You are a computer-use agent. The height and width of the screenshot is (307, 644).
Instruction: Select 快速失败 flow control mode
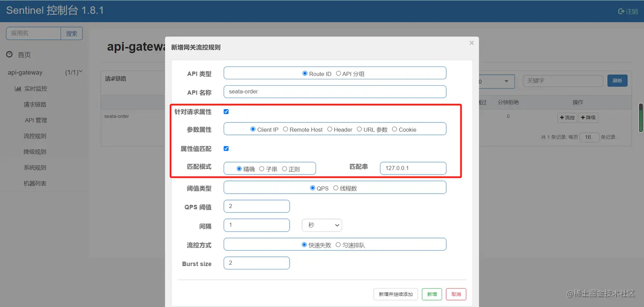point(305,245)
